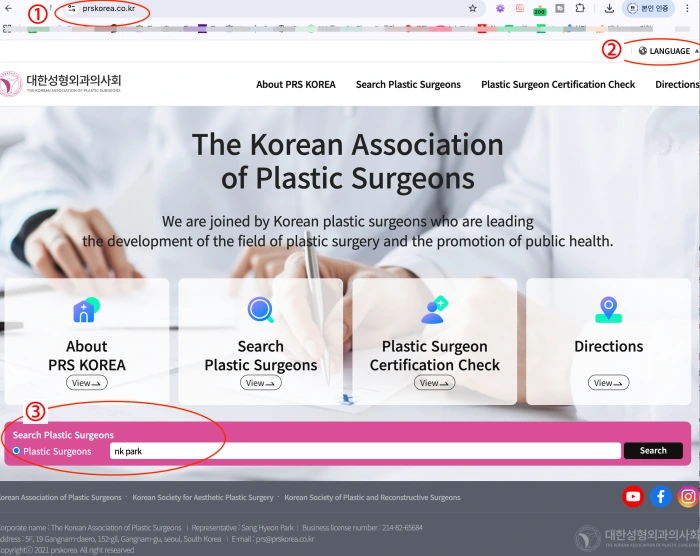The height and width of the screenshot is (556, 700).
Task: Select the Plastic Surgeons radio button
Action: coord(16,451)
